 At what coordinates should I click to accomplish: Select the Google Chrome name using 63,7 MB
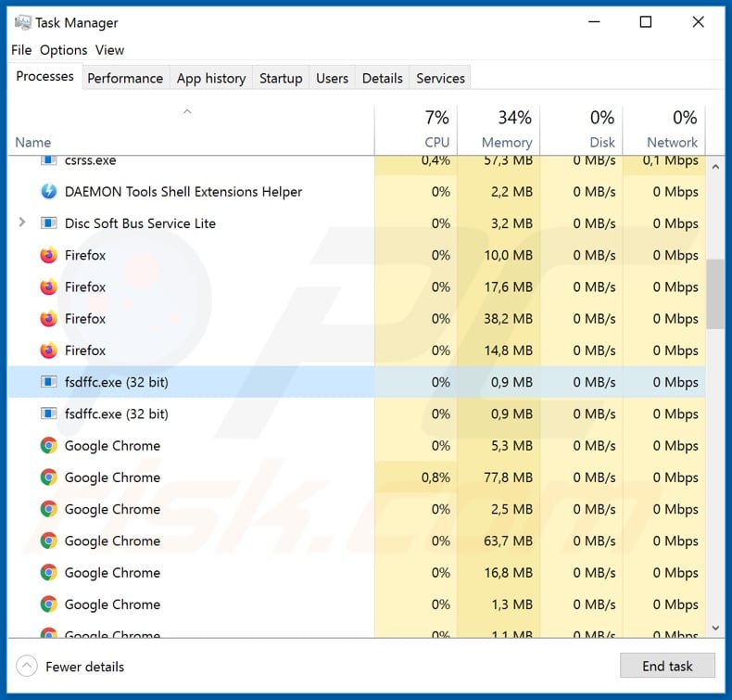[x=112, y=541]
